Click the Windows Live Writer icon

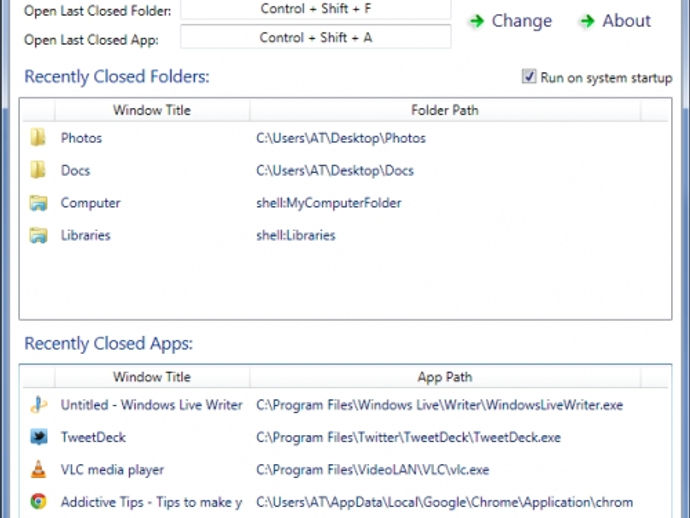[x=38, y=405]
